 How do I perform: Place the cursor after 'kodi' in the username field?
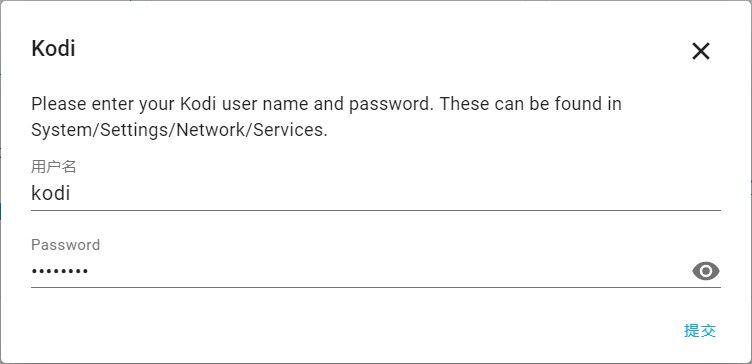(72, 193)
